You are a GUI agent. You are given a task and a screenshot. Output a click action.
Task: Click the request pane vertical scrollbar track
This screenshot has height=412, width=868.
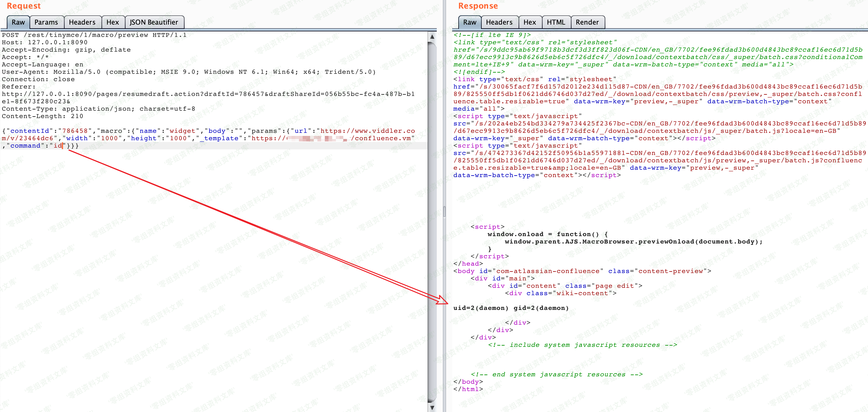(432, 219)
